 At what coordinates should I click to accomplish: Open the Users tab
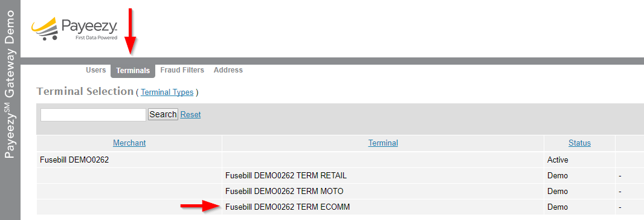(x=95, y=70)
